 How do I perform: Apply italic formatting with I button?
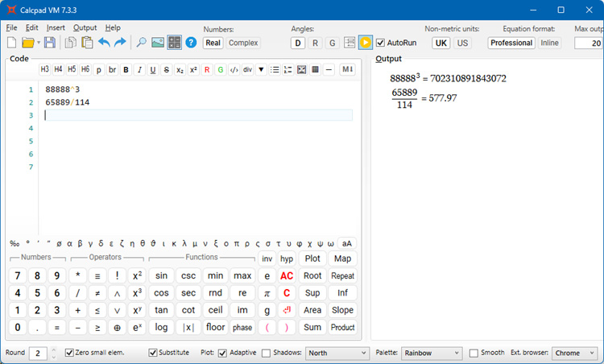tap(139, 70)
